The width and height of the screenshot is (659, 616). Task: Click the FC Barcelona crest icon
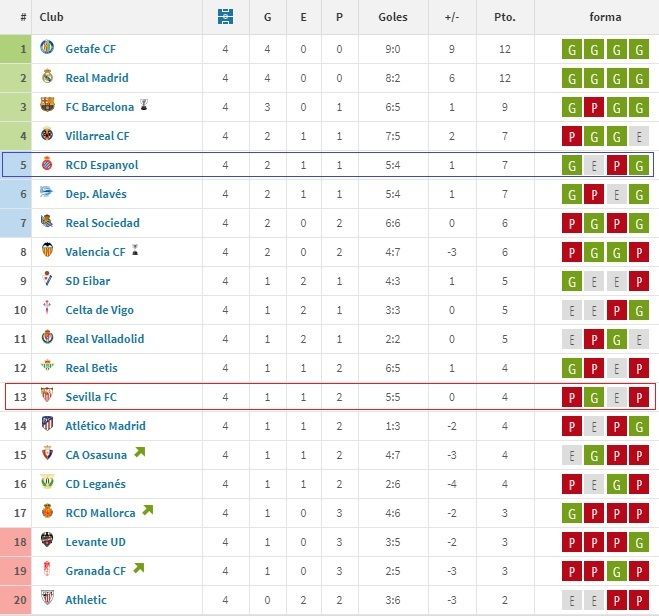[47, 106]
